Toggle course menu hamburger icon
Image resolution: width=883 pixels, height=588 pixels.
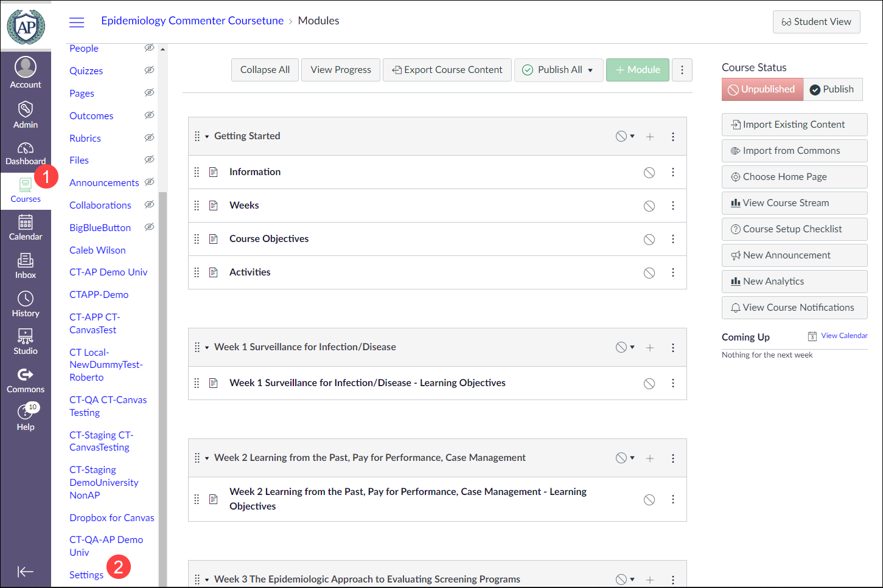[77, 22]
